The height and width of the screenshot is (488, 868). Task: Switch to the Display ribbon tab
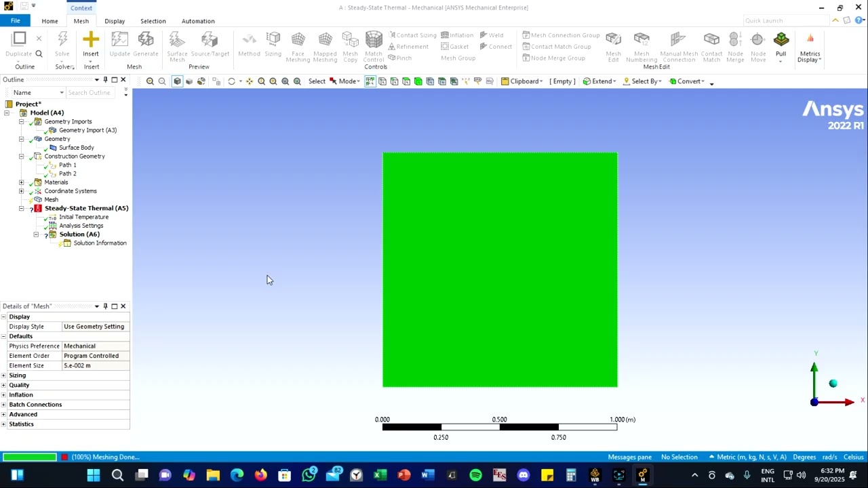pyautogui.click(x=115, y=21)
